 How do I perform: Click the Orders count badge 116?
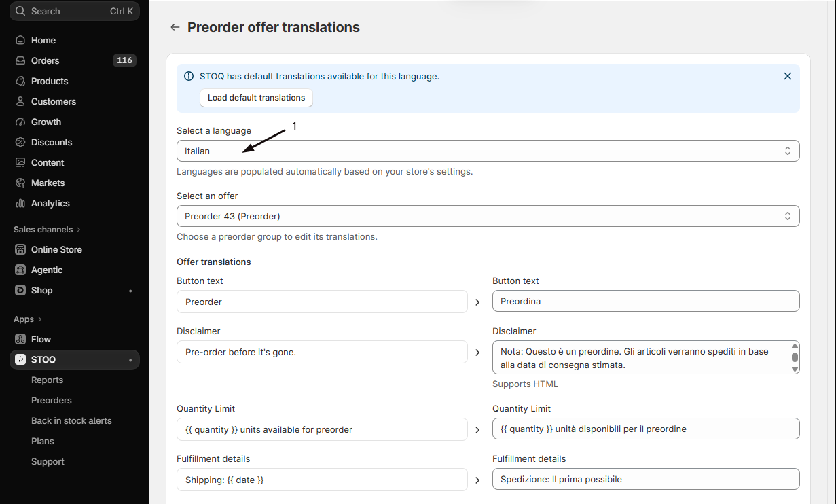coord(124,60)
